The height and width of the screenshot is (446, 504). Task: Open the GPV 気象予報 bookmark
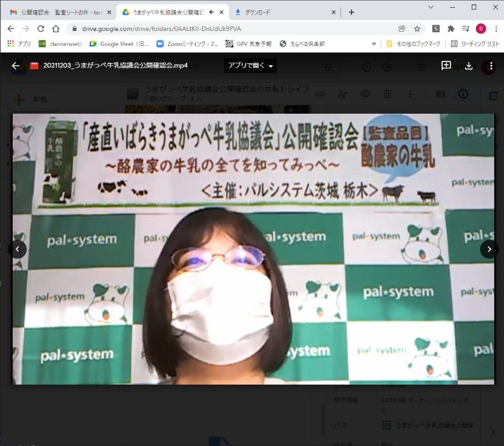(249, 44)
